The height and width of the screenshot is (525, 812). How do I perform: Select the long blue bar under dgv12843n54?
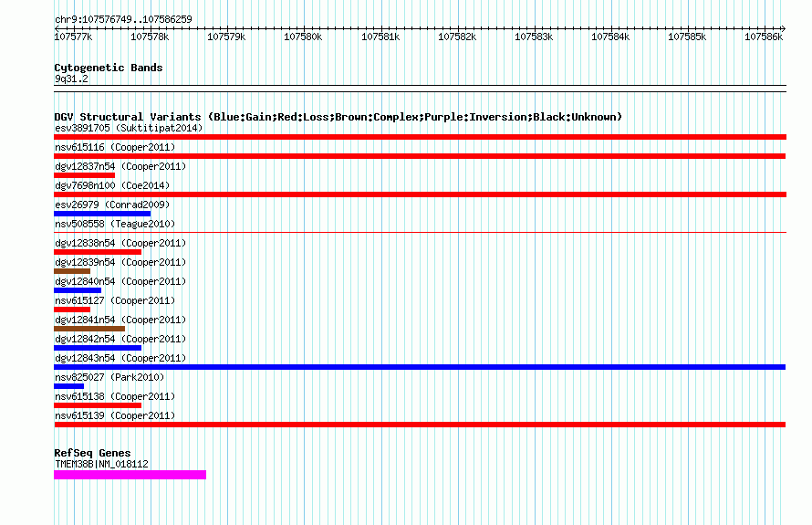(x=420, y=367)
